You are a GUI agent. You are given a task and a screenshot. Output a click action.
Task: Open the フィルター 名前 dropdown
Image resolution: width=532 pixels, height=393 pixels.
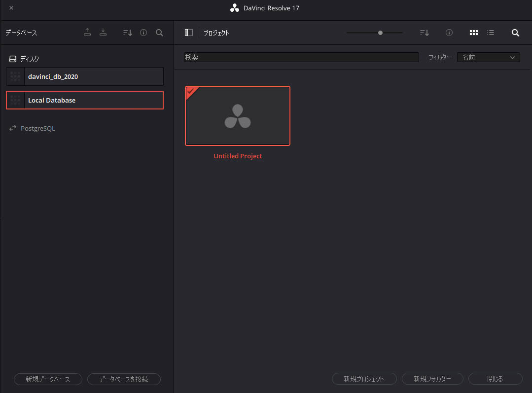pos(488,57)
